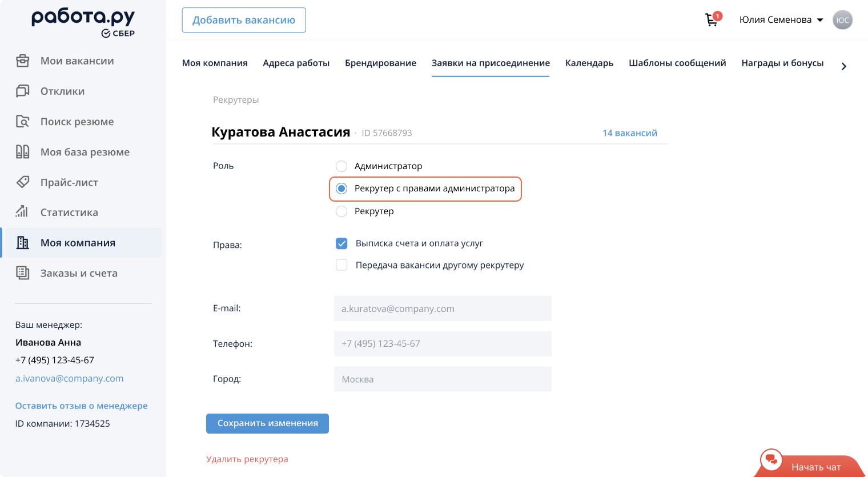868x477 pixels.
Task: Select the plain Рекрутер role option
Action: coord(341,211)
